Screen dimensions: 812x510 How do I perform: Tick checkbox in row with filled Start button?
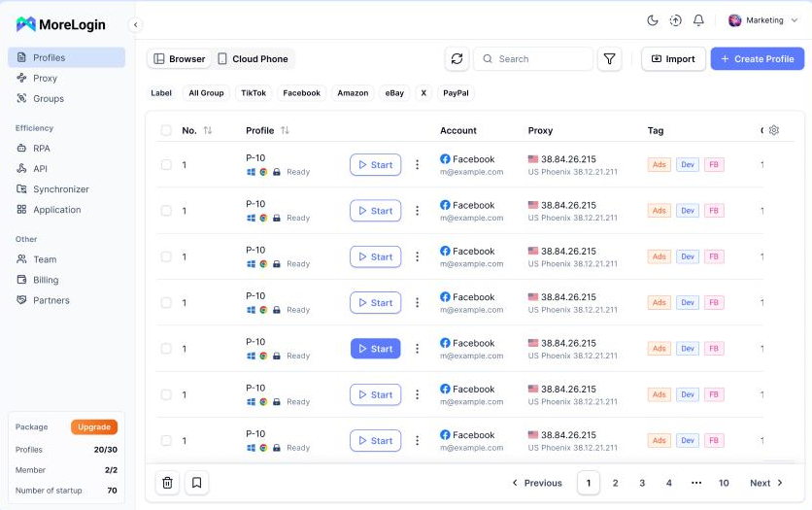tap(166, 349)
